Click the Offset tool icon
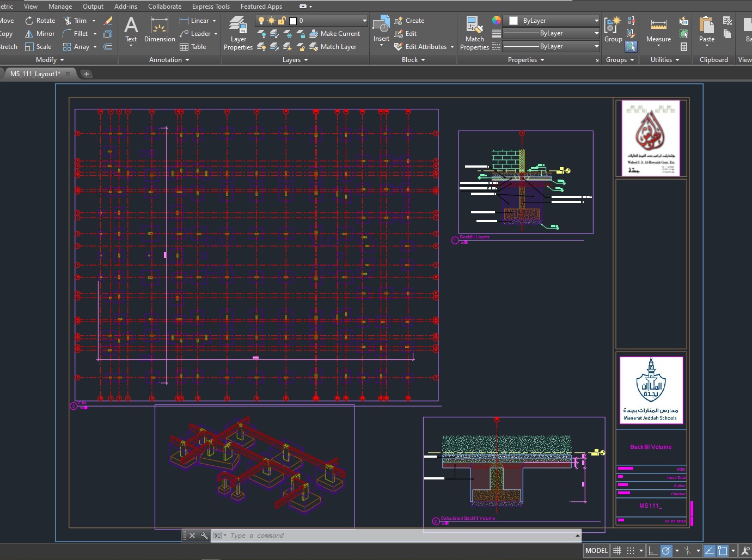The width and height of the screenshot is (752, 560). click(108, 47)
